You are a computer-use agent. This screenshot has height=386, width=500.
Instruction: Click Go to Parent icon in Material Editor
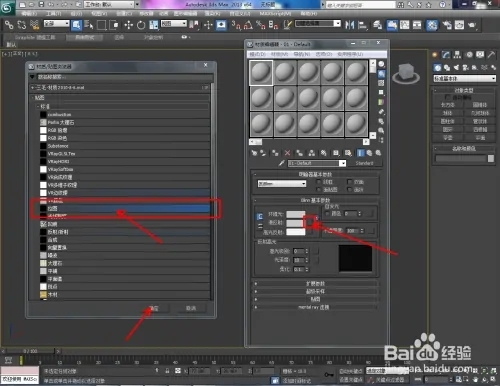[x=370, y=153]
